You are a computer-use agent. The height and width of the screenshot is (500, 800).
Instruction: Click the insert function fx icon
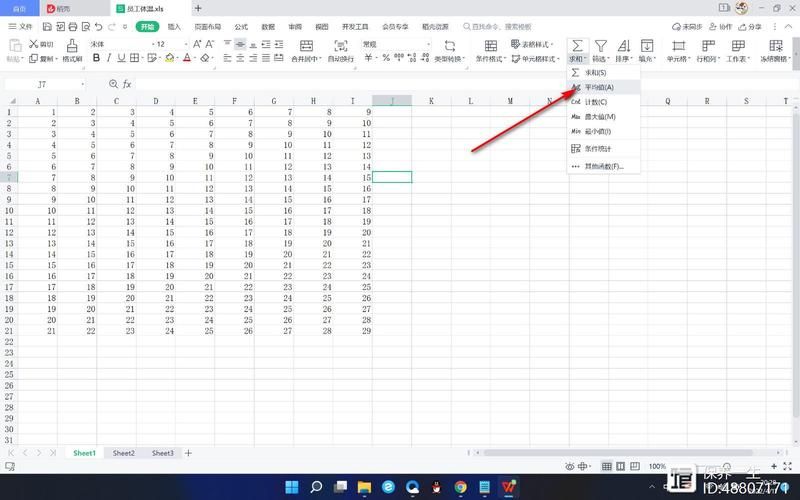click(x=127, y=85)
